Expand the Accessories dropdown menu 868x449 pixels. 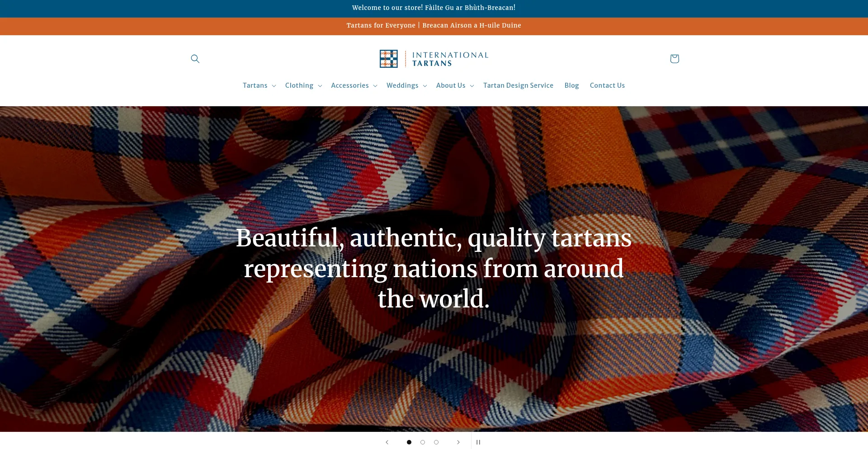(354, 85)
